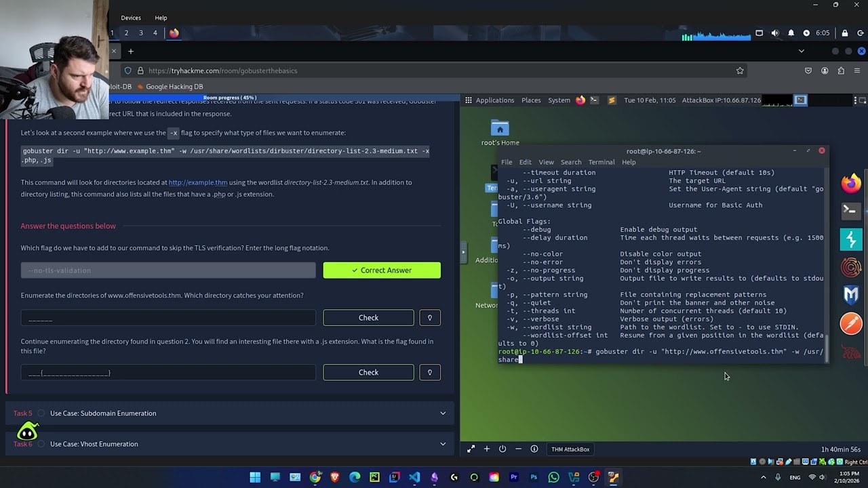The height and width of the screenshot is (488, 868).
Task: Show hint for the directory question
Action: coord(430,318)
